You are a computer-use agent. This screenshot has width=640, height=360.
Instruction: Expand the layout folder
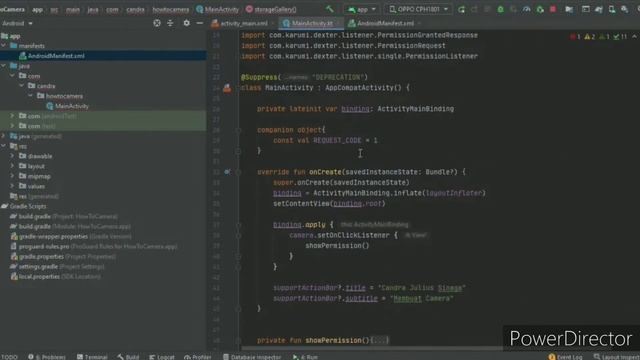[x=13, y=166]
